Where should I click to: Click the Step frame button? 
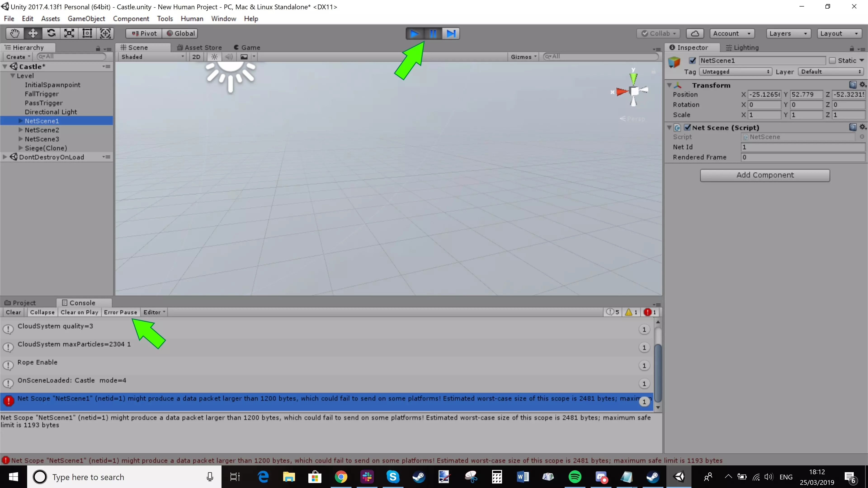pos(451,33)
